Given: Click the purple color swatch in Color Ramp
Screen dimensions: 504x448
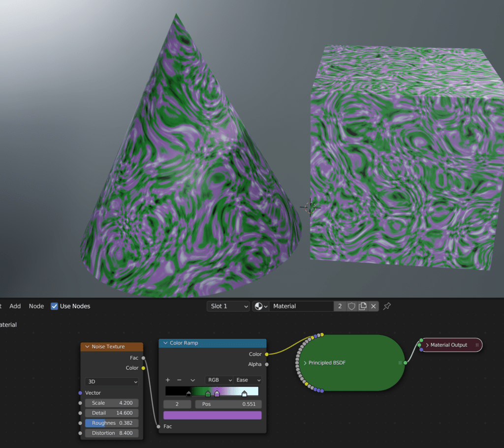Looking at the screenshot, I should coord(212,415).
